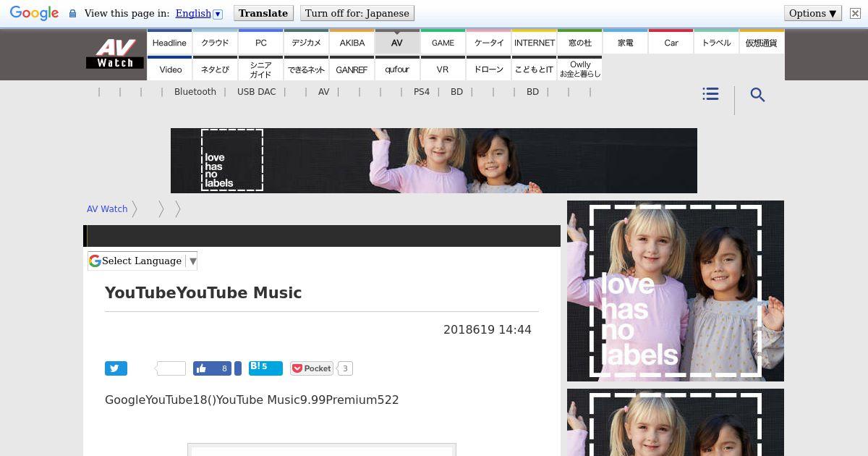Click the Translate button
The image size is (868, 456).
click(263, 13)
